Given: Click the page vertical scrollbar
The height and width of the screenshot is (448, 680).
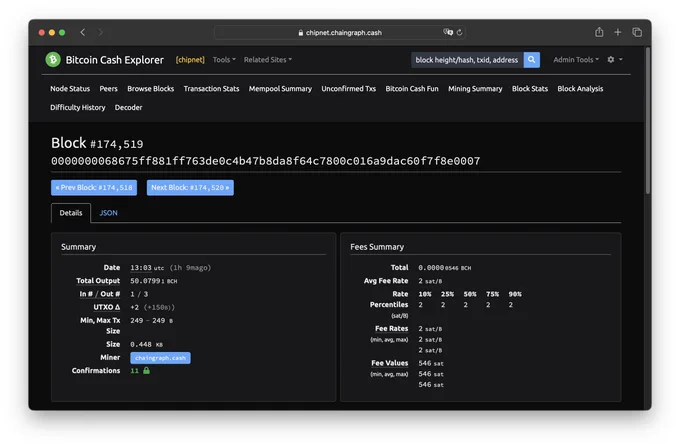Looking at the screenshot, I should (648, 121).
